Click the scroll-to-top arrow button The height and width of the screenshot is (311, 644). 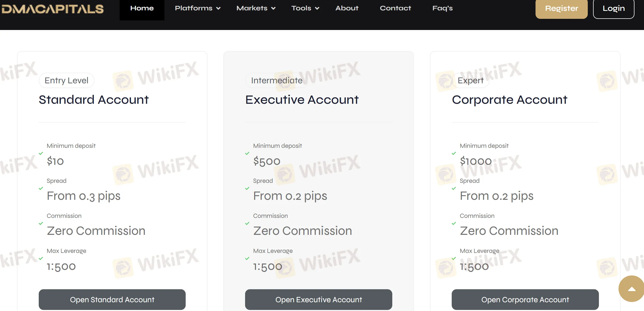[x=632, y=289]
